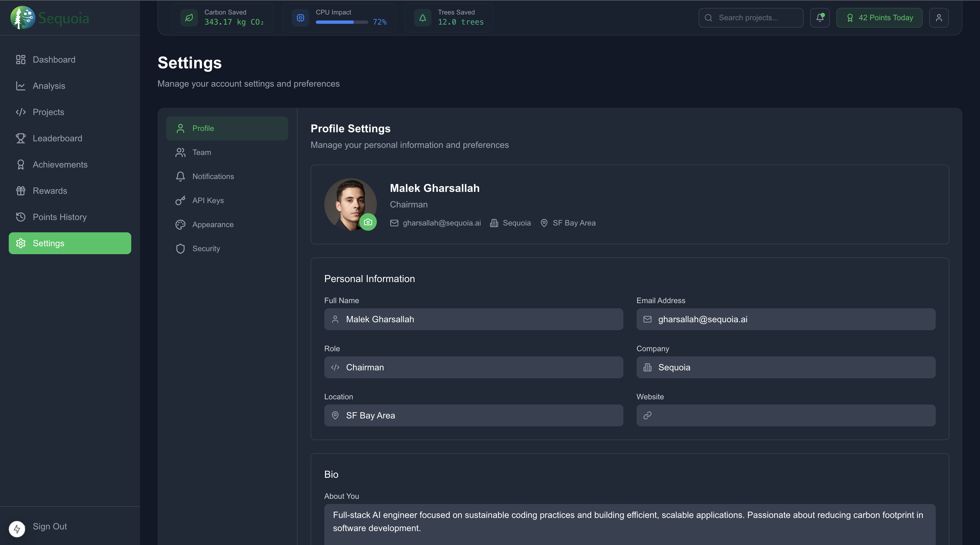Click the notification bell icon in header

[820, 18]
